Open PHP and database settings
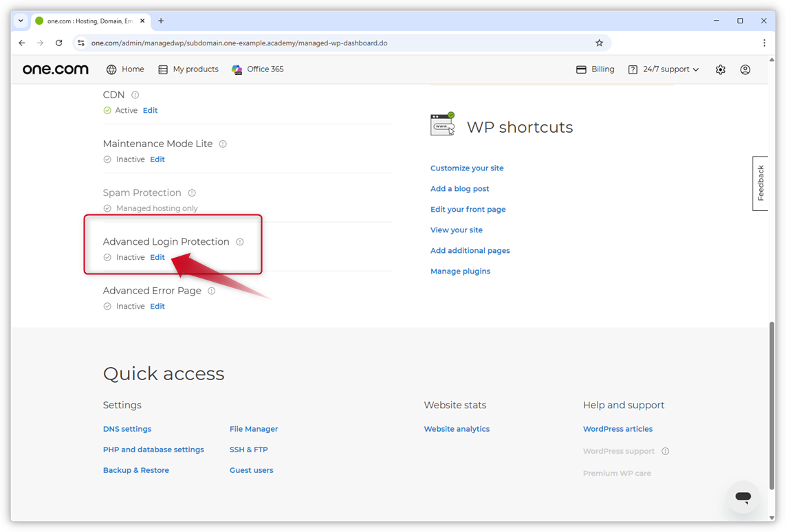 pos(153,450)
